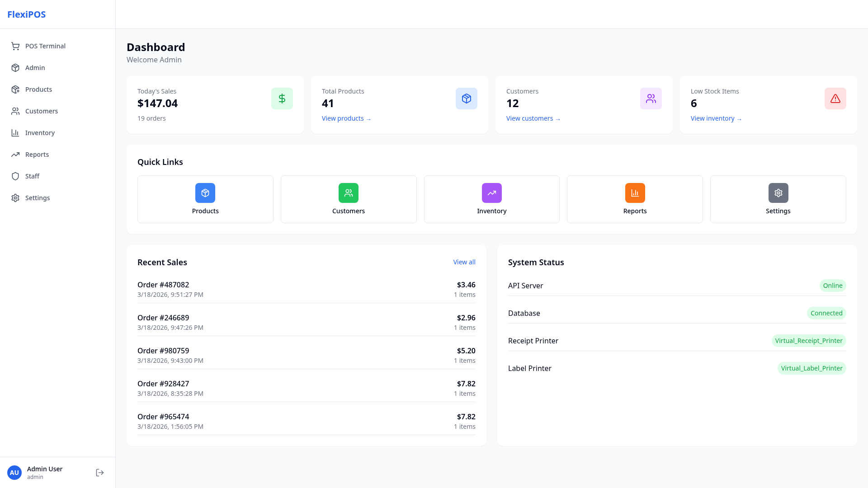Open Order #487082 in recent sales

point(163,285)
